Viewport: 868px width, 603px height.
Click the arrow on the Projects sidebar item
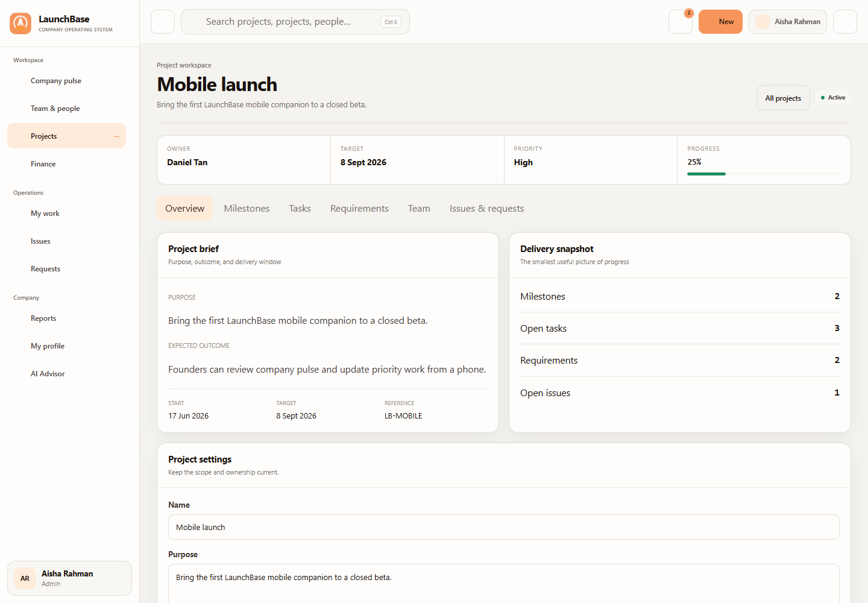pos(116,136)
